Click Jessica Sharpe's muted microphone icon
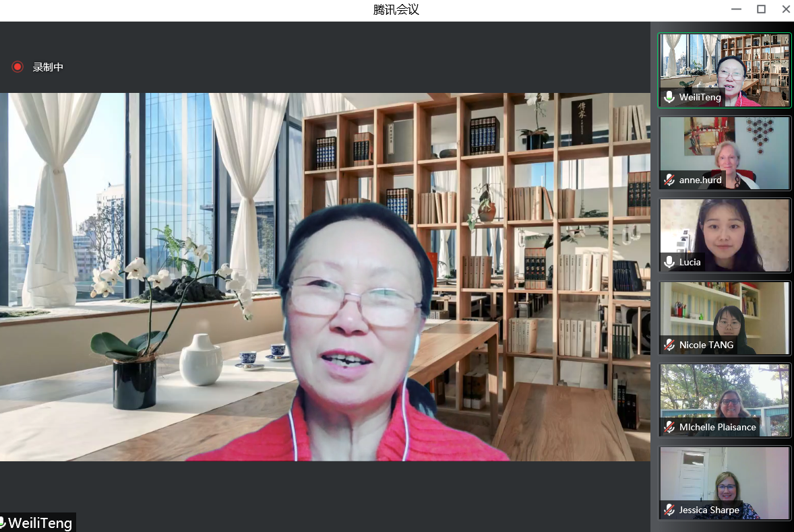Screen dimensions: 794x532 click(x=669, y=510)
